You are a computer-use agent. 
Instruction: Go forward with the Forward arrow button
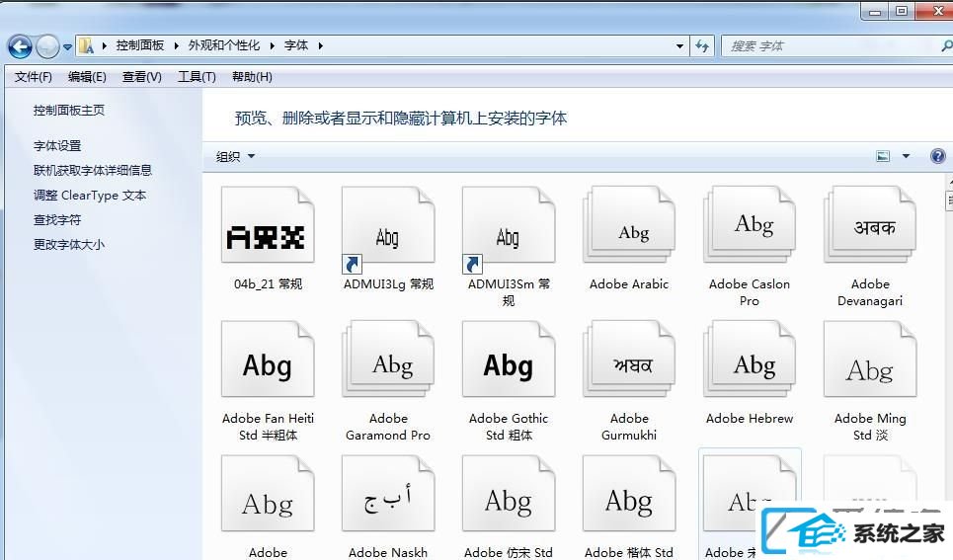[x=47, y=46]
